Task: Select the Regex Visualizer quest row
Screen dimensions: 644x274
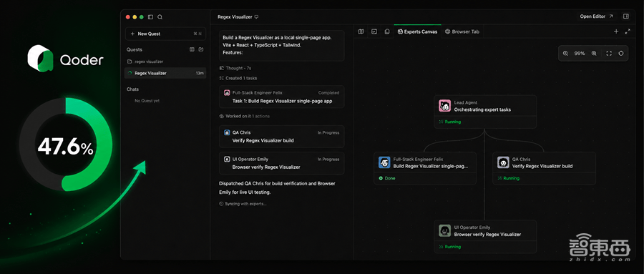Action: point(165,73)
